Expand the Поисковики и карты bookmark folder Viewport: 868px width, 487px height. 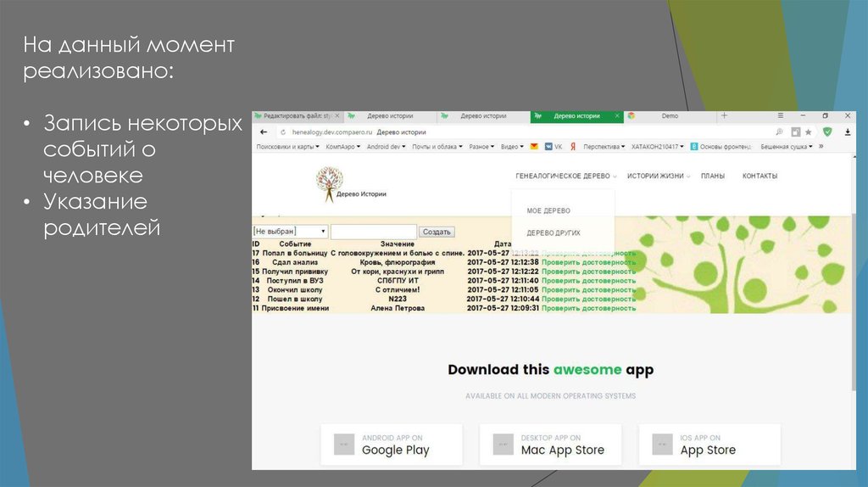288,147
